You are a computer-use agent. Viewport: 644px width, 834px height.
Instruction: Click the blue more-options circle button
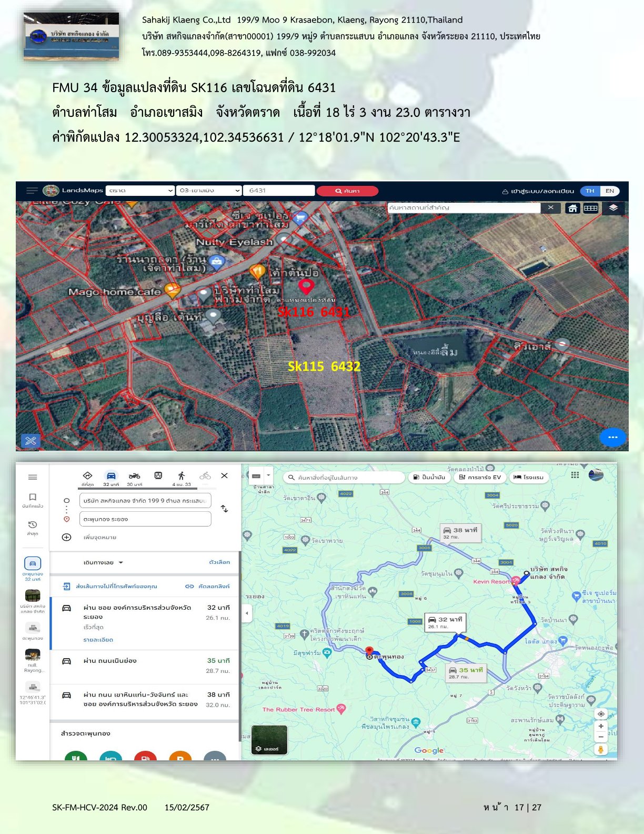coord(612,437)
